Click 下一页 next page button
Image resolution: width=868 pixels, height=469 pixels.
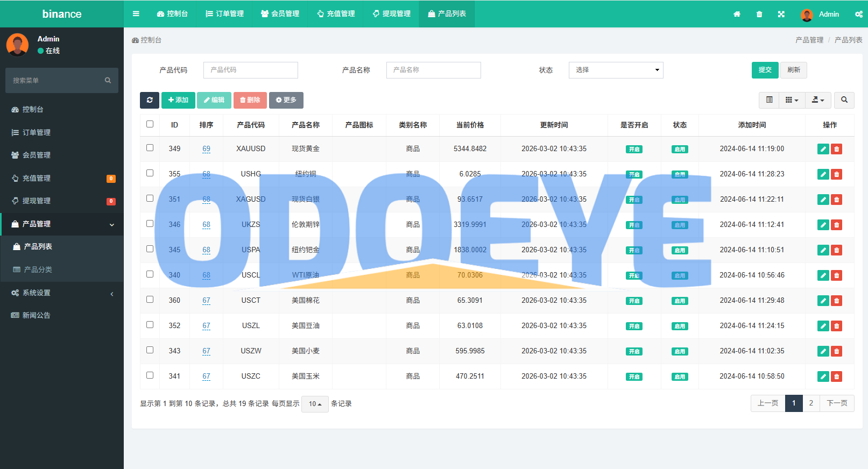(x=837, y=403)
